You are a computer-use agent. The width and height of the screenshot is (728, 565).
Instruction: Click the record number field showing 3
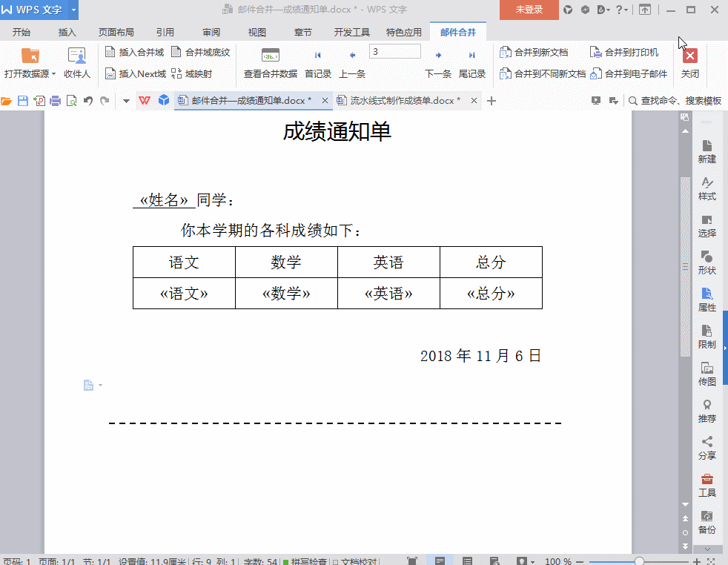click(x=395, y=52)
